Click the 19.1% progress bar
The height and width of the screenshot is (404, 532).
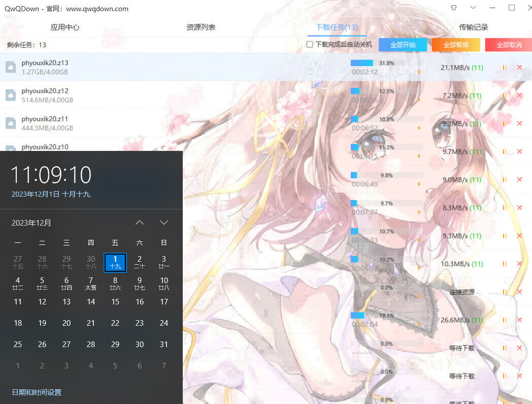coord(387,316)
